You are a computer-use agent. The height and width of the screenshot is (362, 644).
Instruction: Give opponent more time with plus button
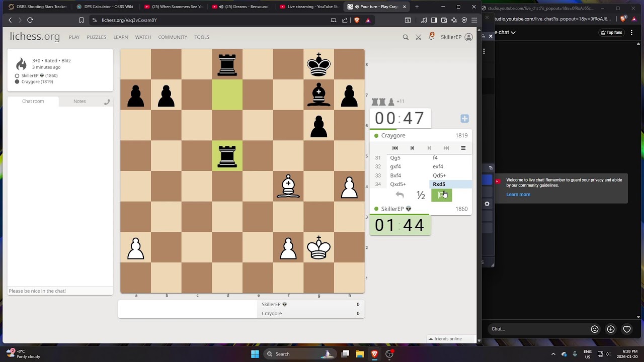point(464,119)
